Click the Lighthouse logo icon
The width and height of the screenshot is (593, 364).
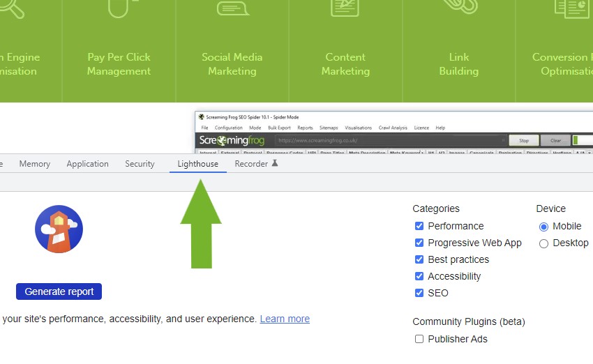[59, 229]
